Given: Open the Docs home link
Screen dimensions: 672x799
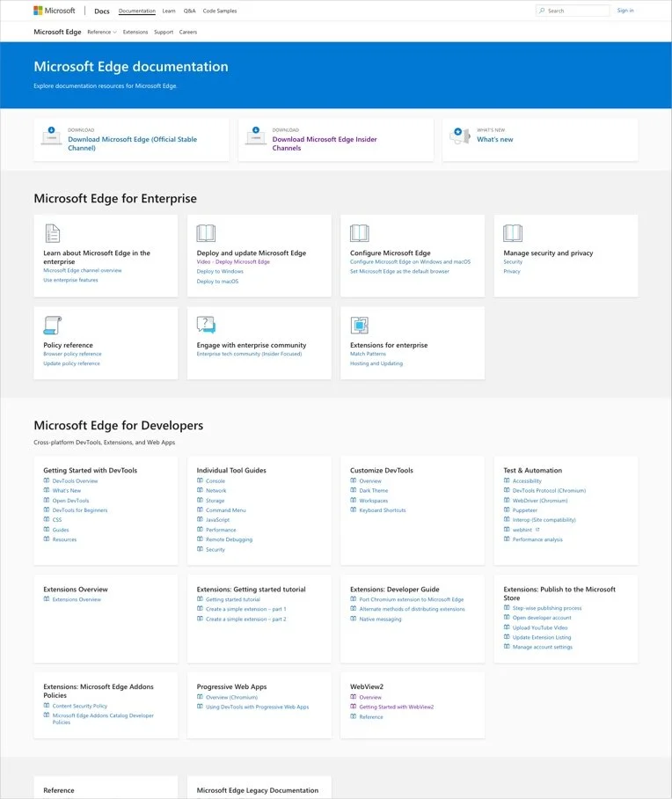Looking at the screenshot, I should click(x=102, y=11).
